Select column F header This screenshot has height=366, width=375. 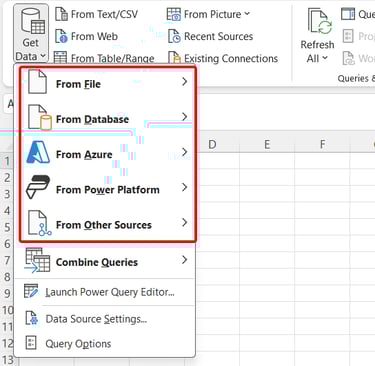tap(322, 145)
